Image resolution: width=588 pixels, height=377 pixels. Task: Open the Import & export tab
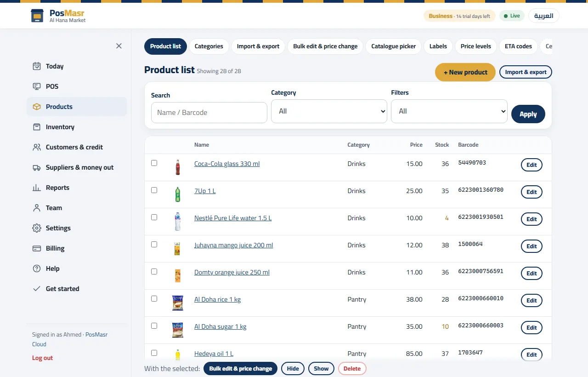pyautogui.click(x=258, y=46)
